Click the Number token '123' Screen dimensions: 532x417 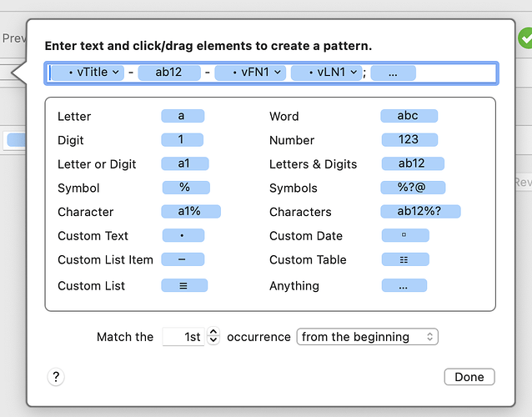(x=408, y=140)
